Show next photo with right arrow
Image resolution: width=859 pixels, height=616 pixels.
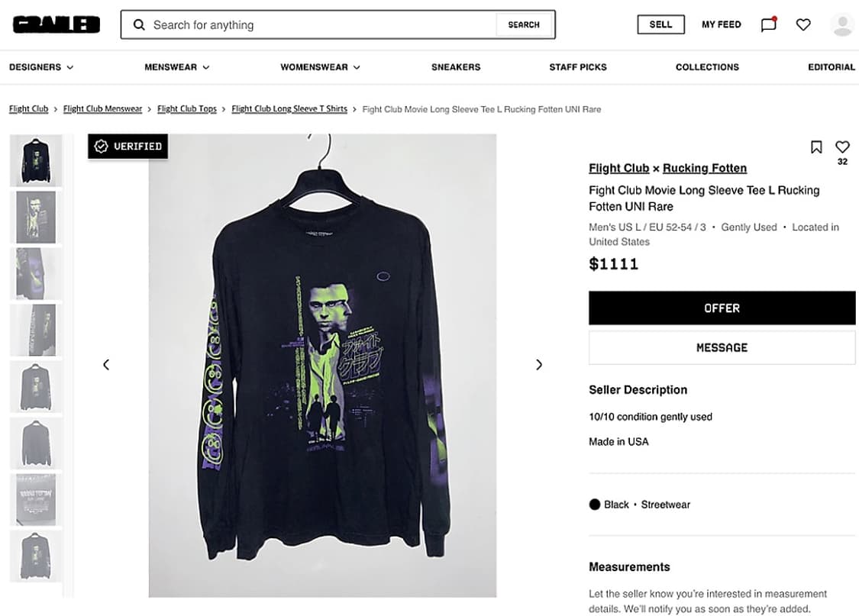click(x=539, y=365)
